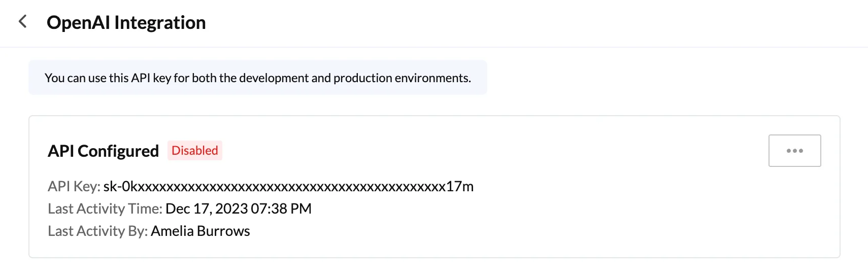
Task: Click the 17m ending of the API key
Action: [x=460, y=187]
